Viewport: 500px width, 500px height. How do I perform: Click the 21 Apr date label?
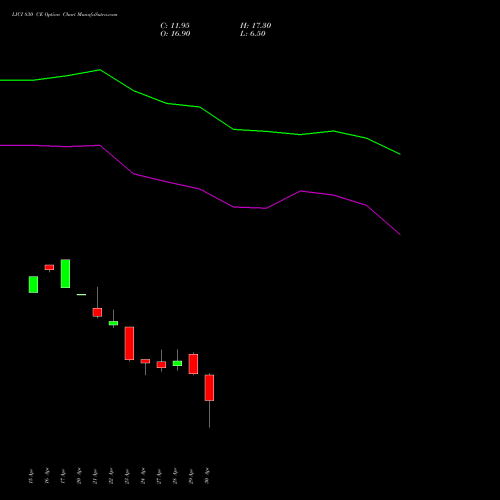point(95,476)
